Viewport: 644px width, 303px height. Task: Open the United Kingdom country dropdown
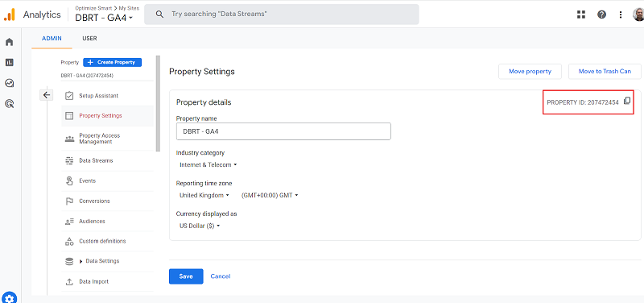tap(204, 195)
